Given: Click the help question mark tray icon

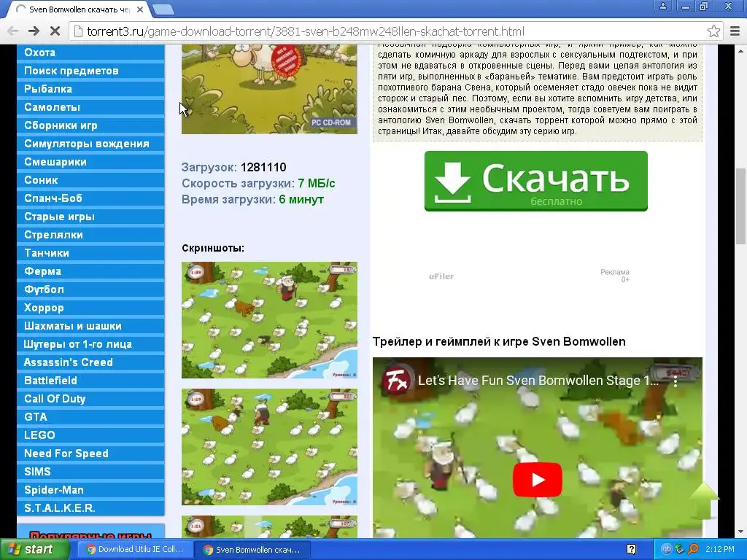Looking at the screenshot, I should [x=632, y=550].
